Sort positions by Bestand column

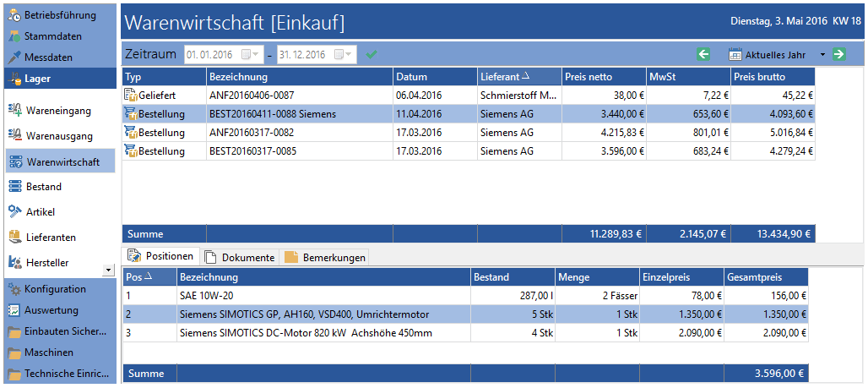click(x=513, y=277)
